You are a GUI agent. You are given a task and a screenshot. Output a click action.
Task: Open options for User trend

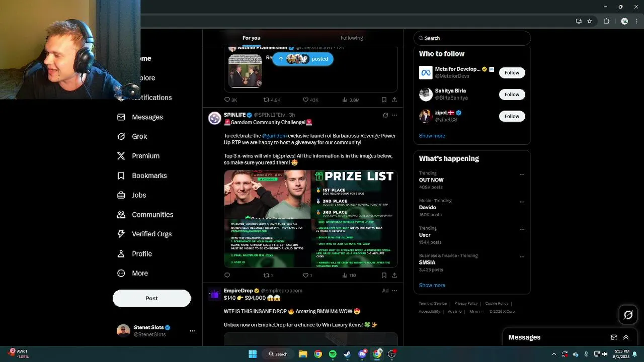[522, 229]
